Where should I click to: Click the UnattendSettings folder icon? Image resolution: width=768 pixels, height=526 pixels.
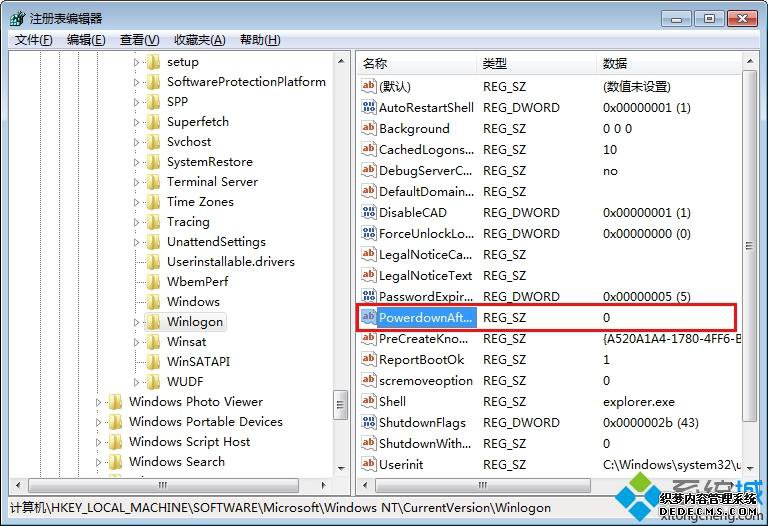coord(153,242)
